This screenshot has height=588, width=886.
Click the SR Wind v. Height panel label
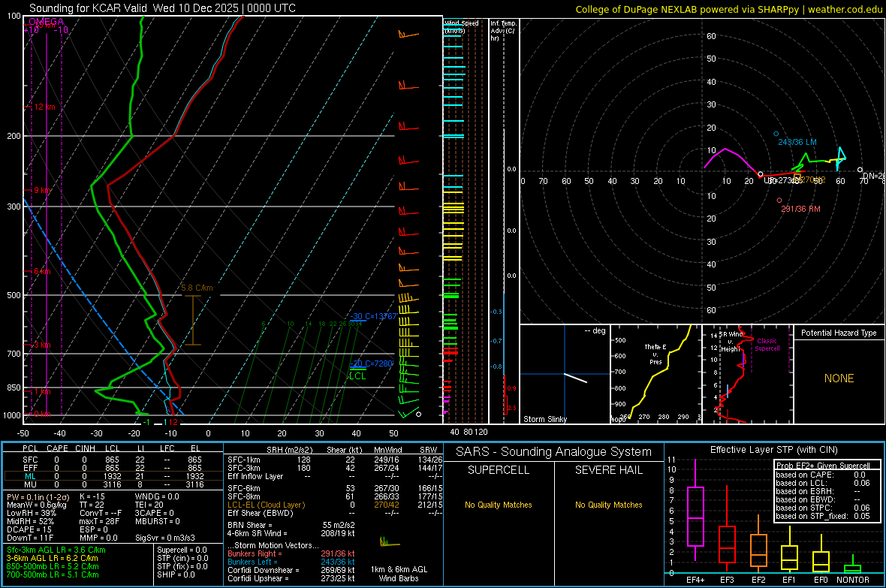(732, 342)
